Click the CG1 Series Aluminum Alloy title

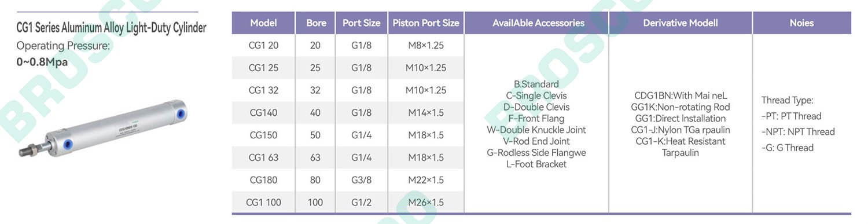click(111, 28)
